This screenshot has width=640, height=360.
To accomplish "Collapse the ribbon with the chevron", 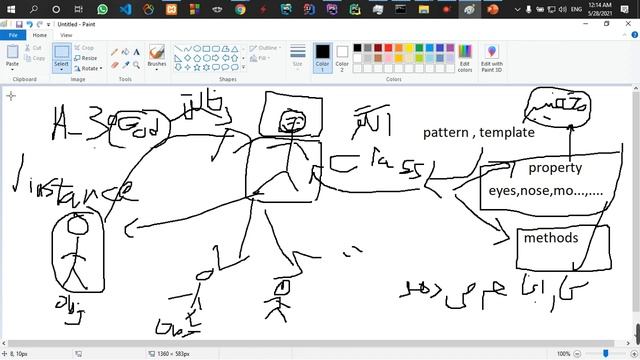I will click(x=624, y=35).
